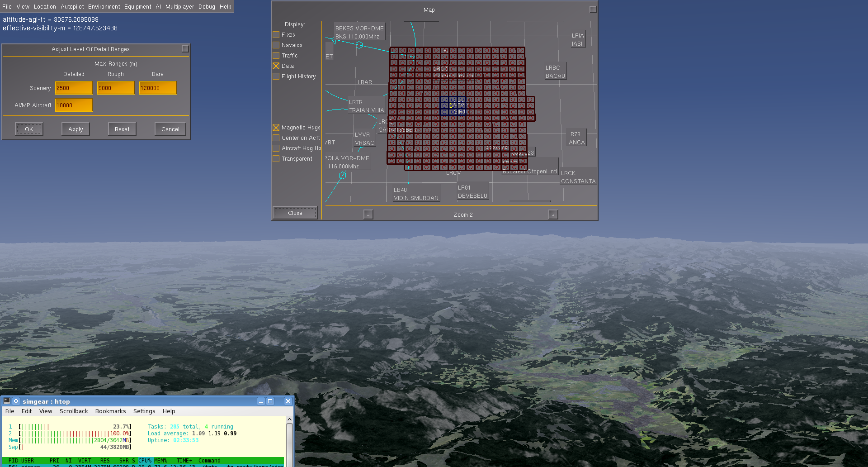Open View menu in htop terminal window
Image resolution: width=868 pixels, height=467 pixels.
(46, 411)
